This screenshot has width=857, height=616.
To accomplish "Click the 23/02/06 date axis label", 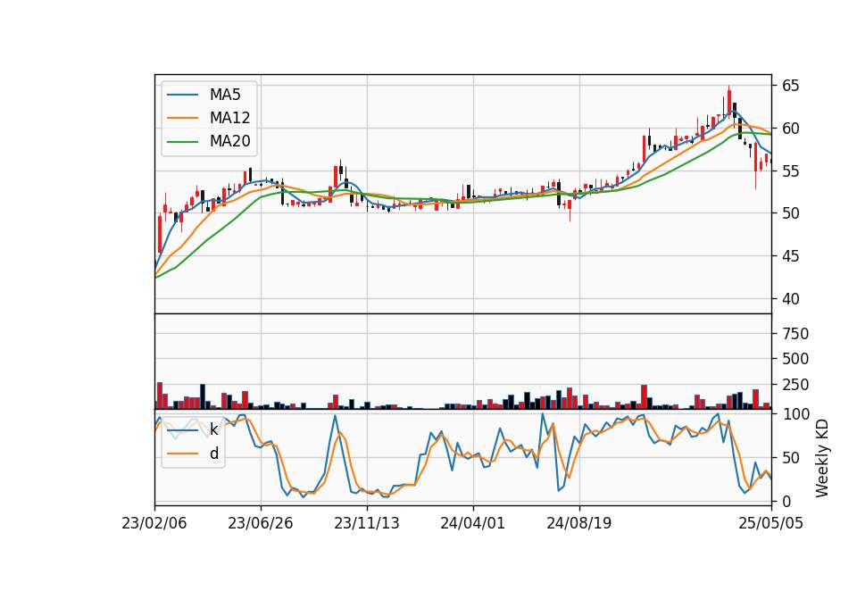I will (x=154, y=523).
